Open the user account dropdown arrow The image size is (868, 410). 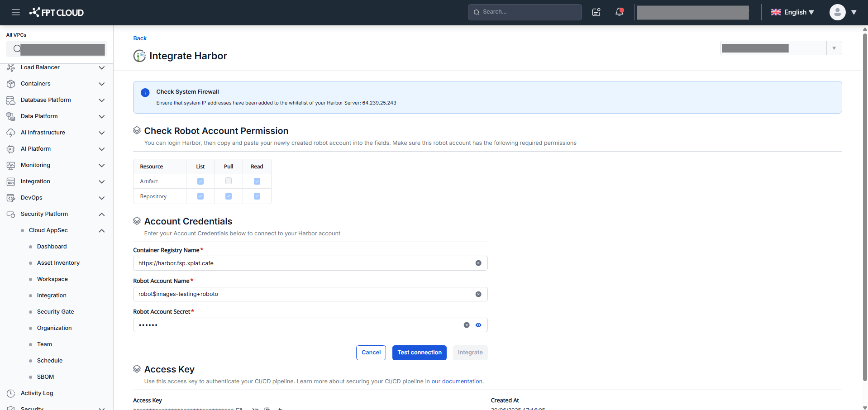[854, 12]
